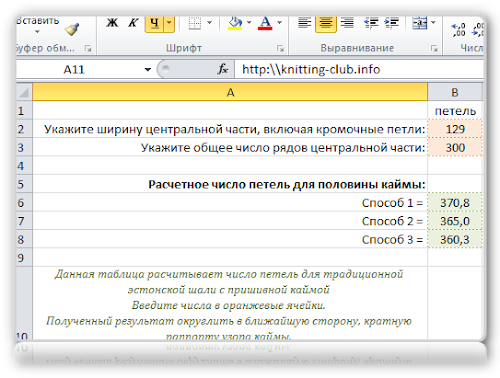Open Name Box dropdown arrow
500x378 pixels.
point(148,70)
